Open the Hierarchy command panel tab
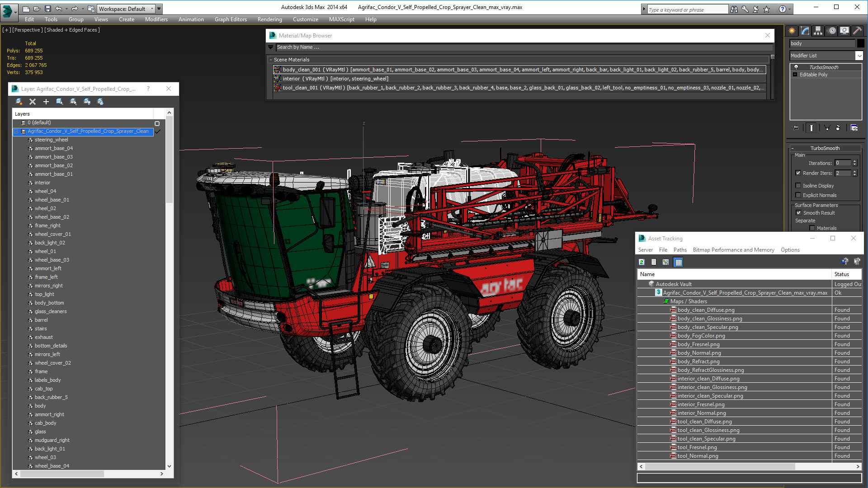868x488 pixels. point(818,31)
